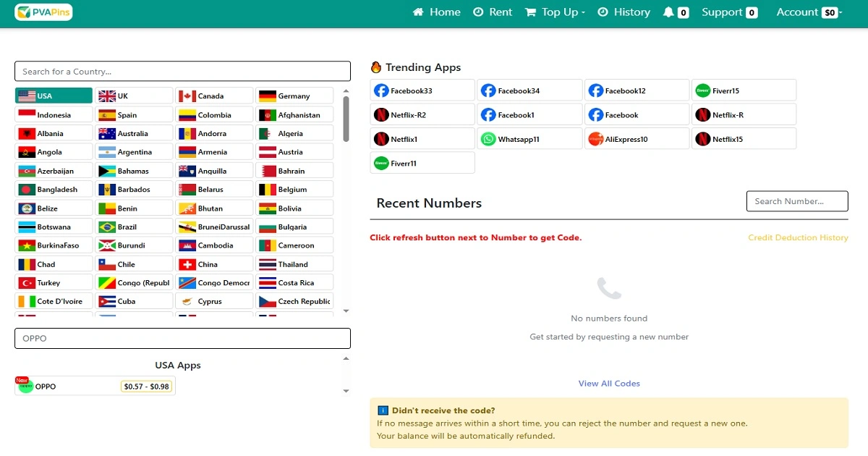Open the Rent page
The height and width of the screenshot is (456, 868).
pos(493,12)
